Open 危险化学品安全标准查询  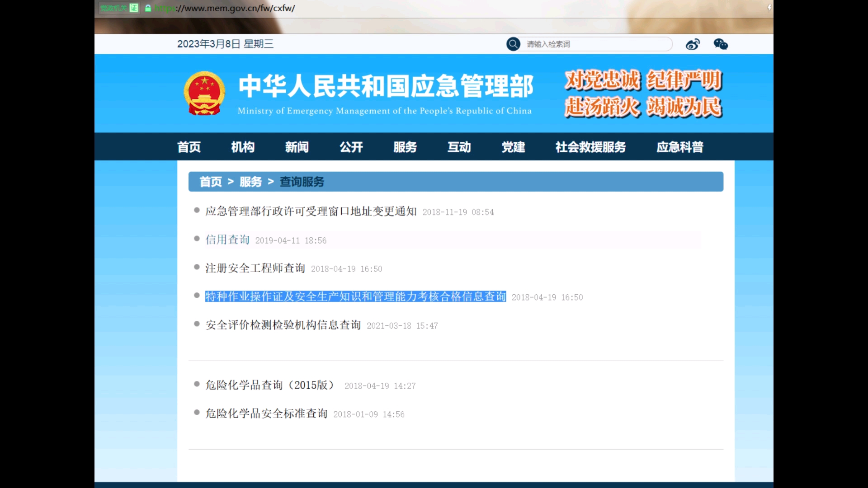pyautogui.click(x=266, y=413)
